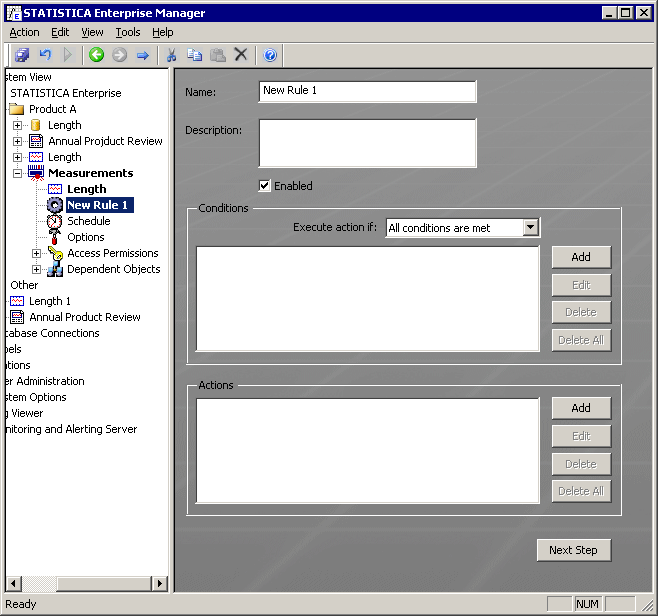Click the blue right arrow toolbar icon

142,55
